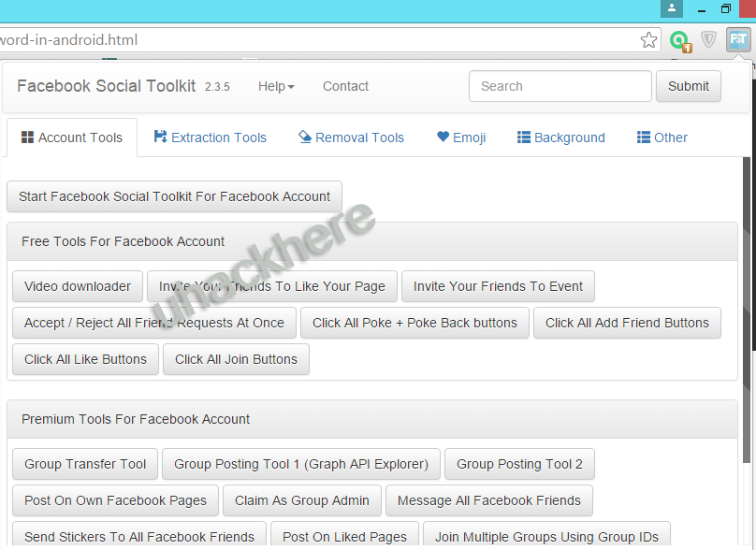Click the Facebook Social Toolkit brand title
Viewport: 756px width, 550px height.
(106, 86)
